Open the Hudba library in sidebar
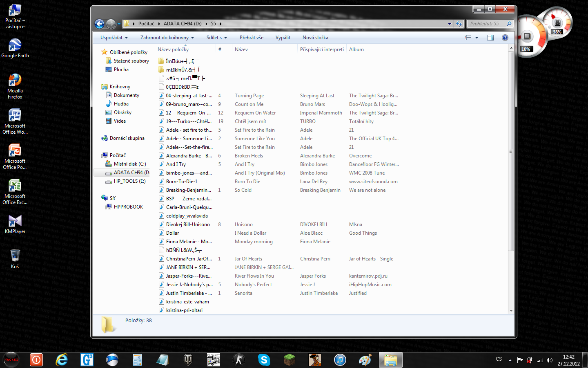This screenshot has width=588, height=368. 121,104
